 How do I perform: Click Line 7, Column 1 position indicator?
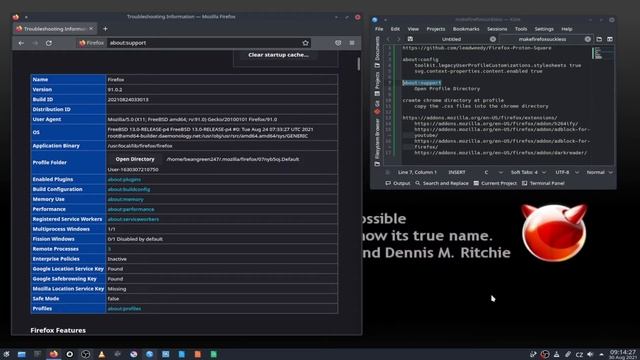[x=417, y=172]
